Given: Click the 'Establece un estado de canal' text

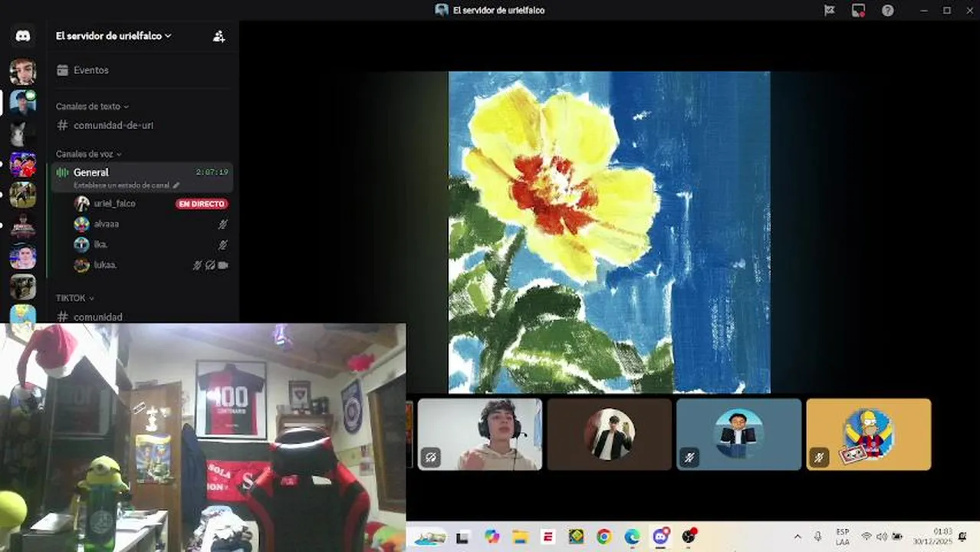Looking at the screenshot, I should pyautogui.click(x=121, y=186).
